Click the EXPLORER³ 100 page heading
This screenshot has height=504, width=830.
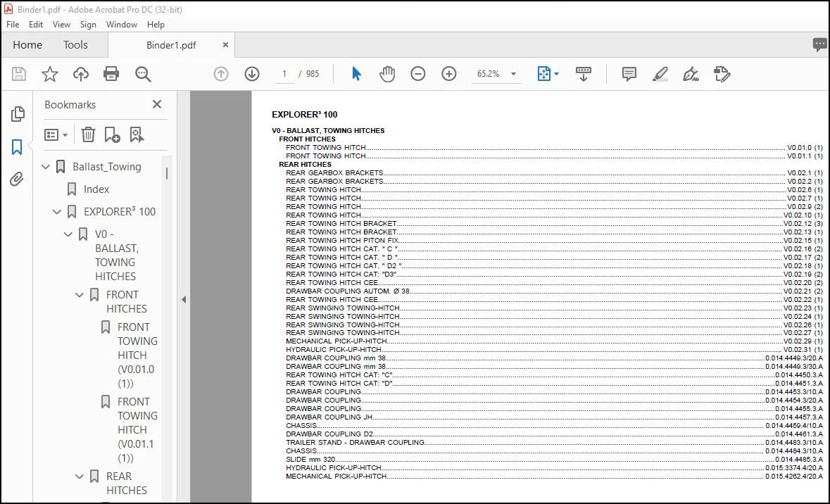pyautogui.click(x=304, y=114)
